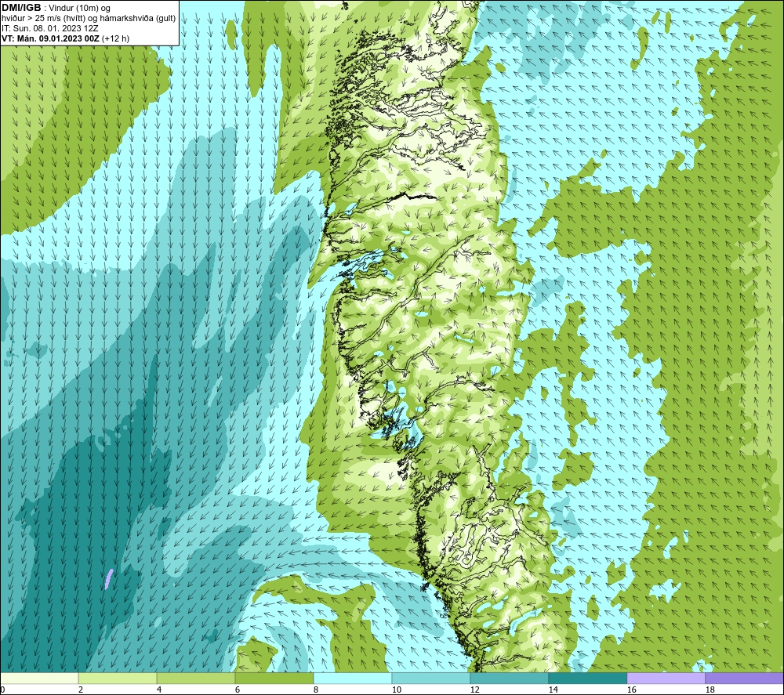The height and width of the screenshot is (695, 784).
Task: Click the legend value label '16'
Action: click(x=631, y=690)
